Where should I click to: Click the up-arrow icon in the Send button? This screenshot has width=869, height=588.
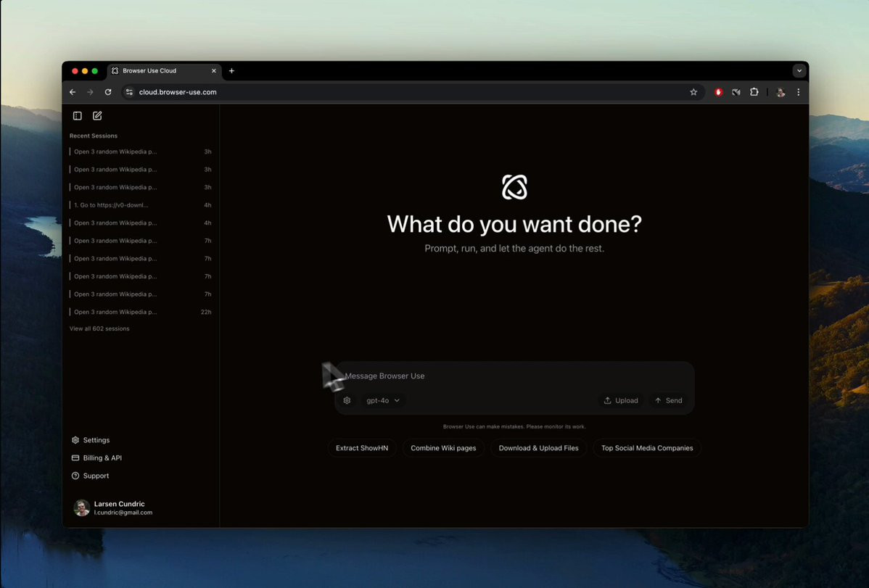click(658, 400)
